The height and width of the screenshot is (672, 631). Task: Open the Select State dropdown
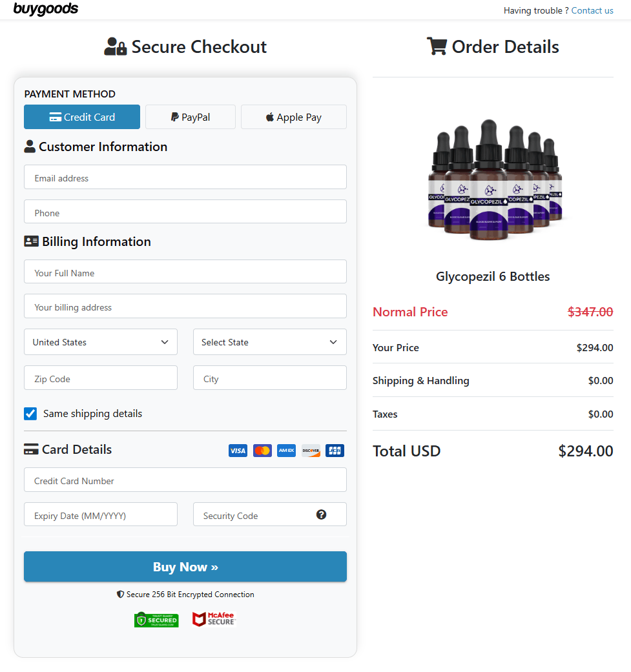coord(269,341)
